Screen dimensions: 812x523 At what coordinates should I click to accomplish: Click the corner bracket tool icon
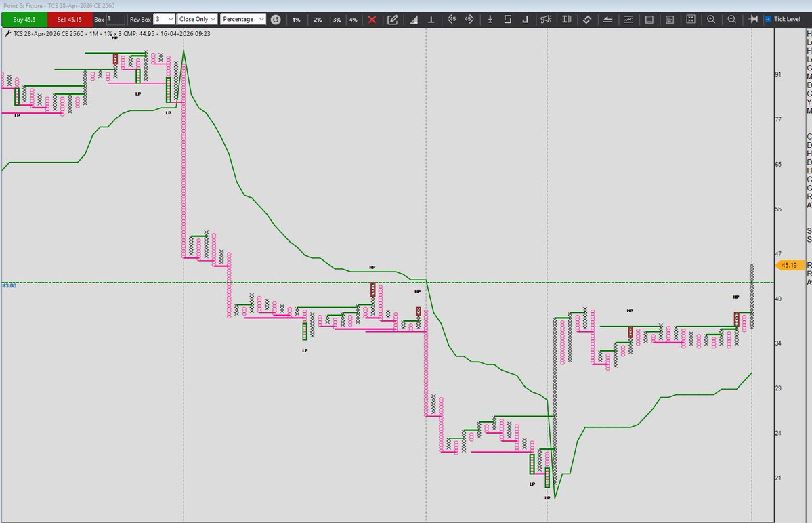[525, 19]
